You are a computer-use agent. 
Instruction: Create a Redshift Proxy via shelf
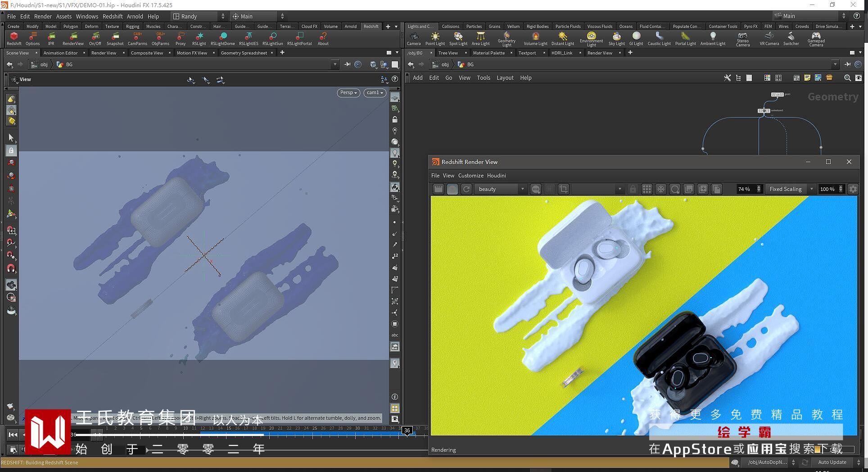point(181,38)
